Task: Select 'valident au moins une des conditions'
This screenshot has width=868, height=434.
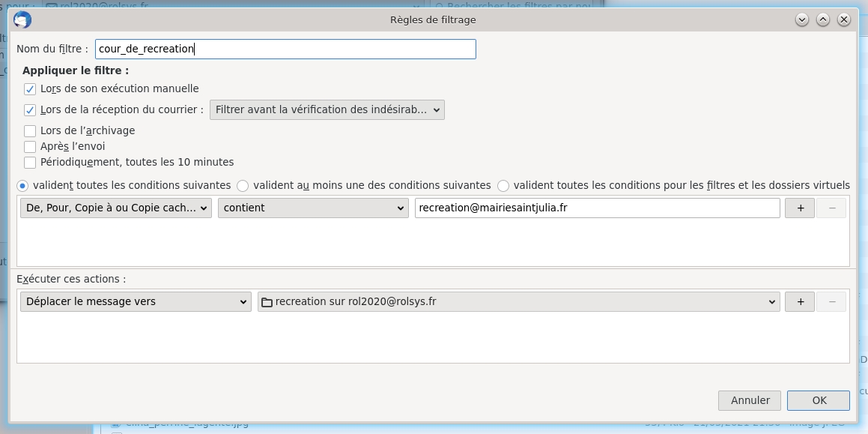Action: click(243, 186)
